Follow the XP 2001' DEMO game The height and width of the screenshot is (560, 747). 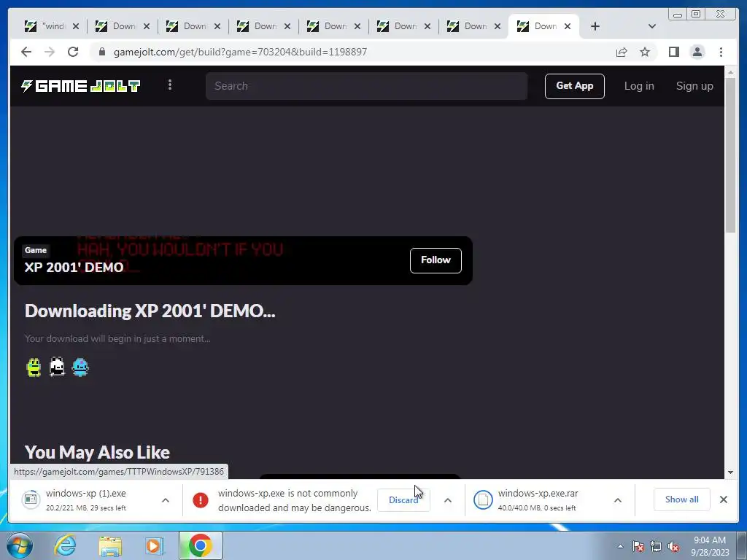[x=436, y=260]
